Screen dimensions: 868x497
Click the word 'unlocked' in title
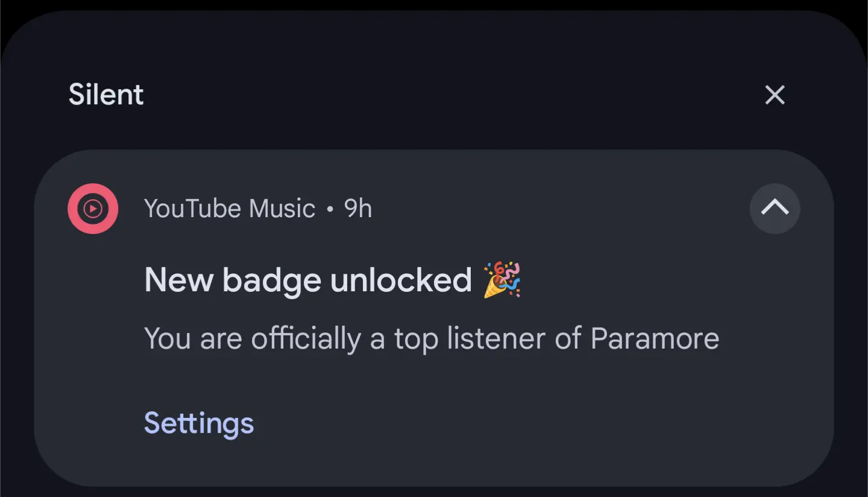[x=401, y=280]
